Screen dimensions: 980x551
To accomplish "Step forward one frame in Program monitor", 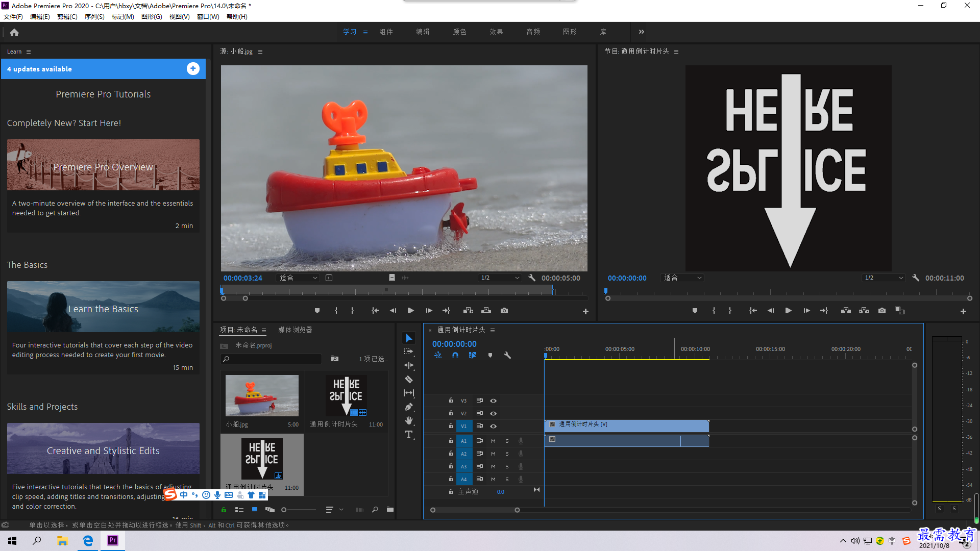I will click(806, 311).
